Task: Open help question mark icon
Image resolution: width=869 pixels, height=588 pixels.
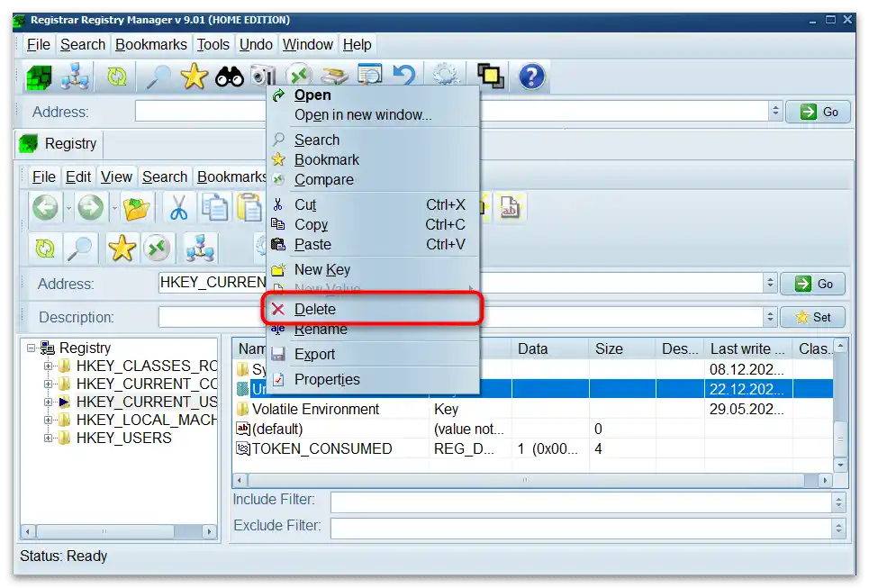Action: 531,77
